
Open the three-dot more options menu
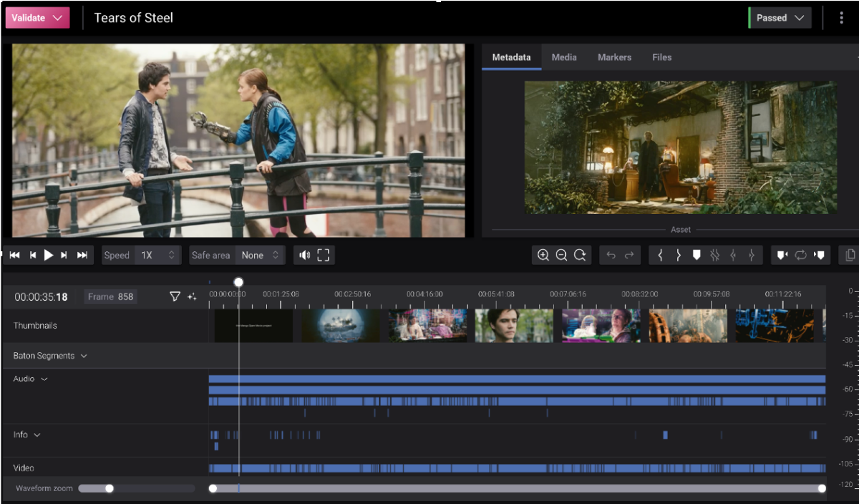[x=841, y=18]
